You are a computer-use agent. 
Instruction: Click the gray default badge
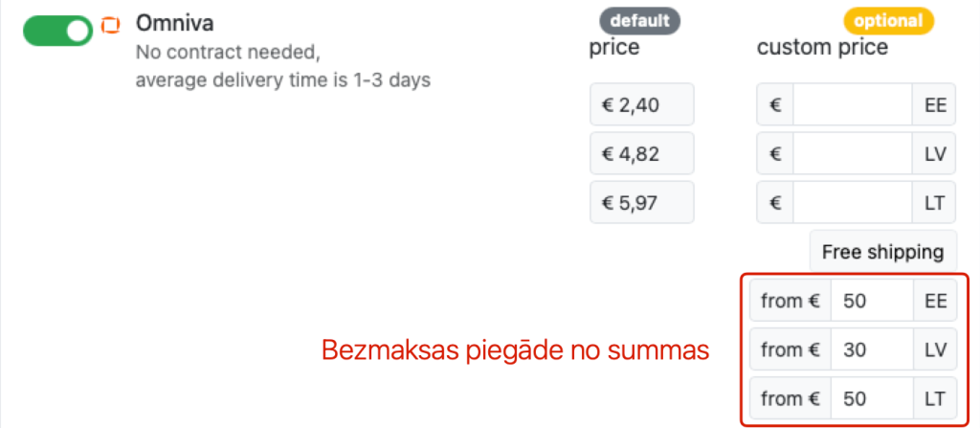coord(639,21)
